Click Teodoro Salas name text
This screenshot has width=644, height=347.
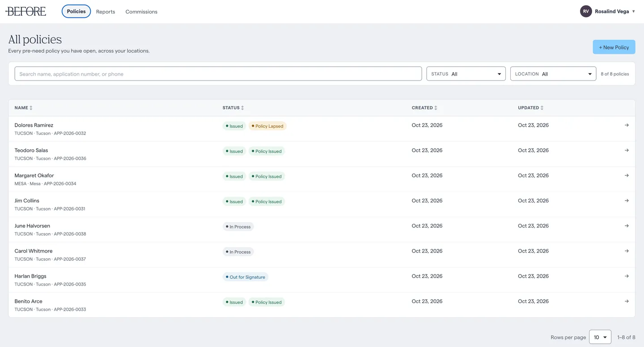point(31,150)
